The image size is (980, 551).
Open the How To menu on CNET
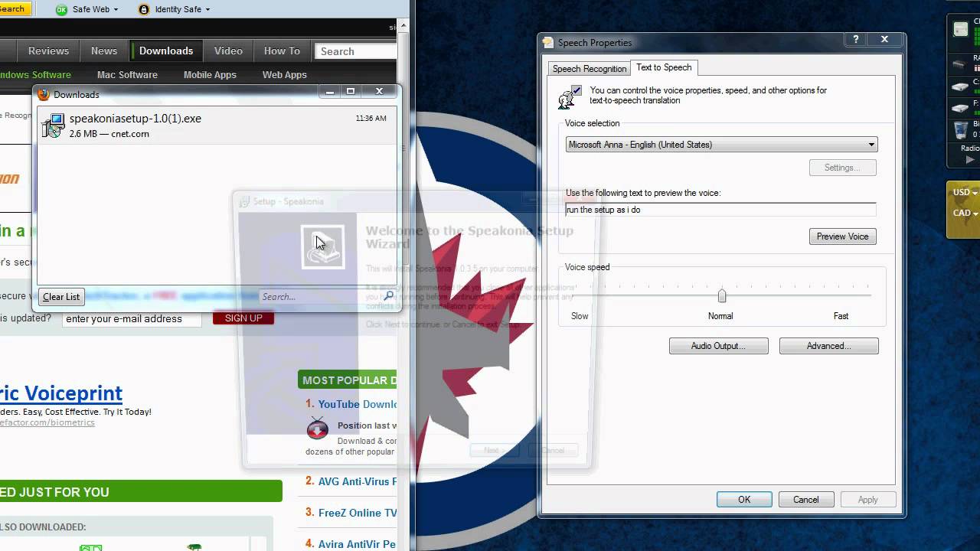[282, 51]
